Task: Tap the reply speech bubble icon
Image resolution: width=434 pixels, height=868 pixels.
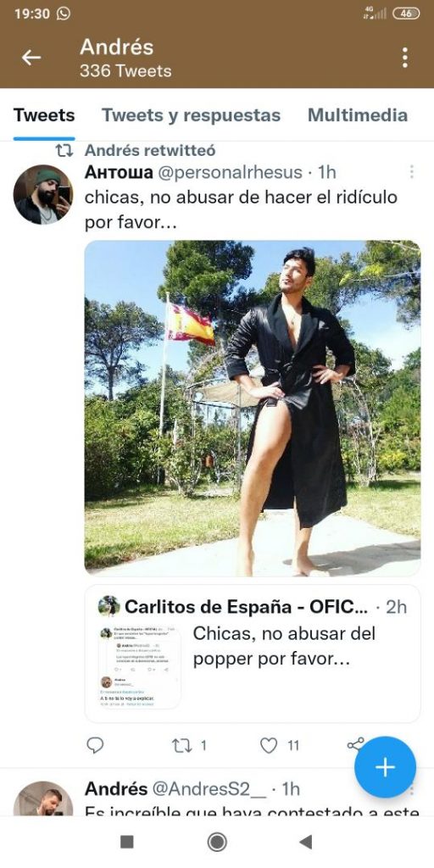Action: tap(95, 745)
